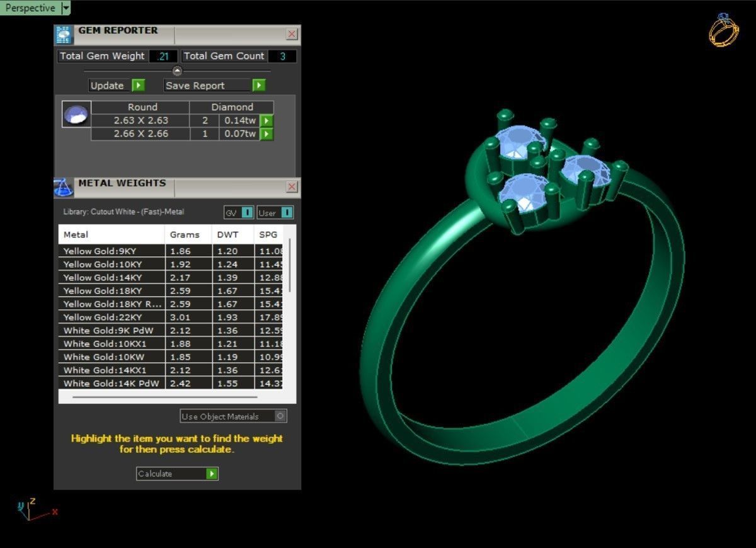Image resolution: width=756 pixels, height=548 pixels.
Task: Click the Diamond column header
Action: coord(232,107)
